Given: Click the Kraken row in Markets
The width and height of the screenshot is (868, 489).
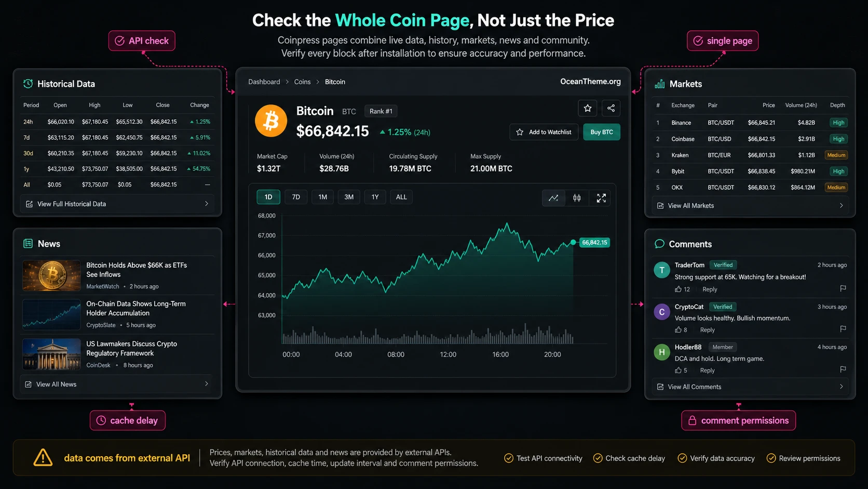Looking at the screenshot, I should point(750,155).
